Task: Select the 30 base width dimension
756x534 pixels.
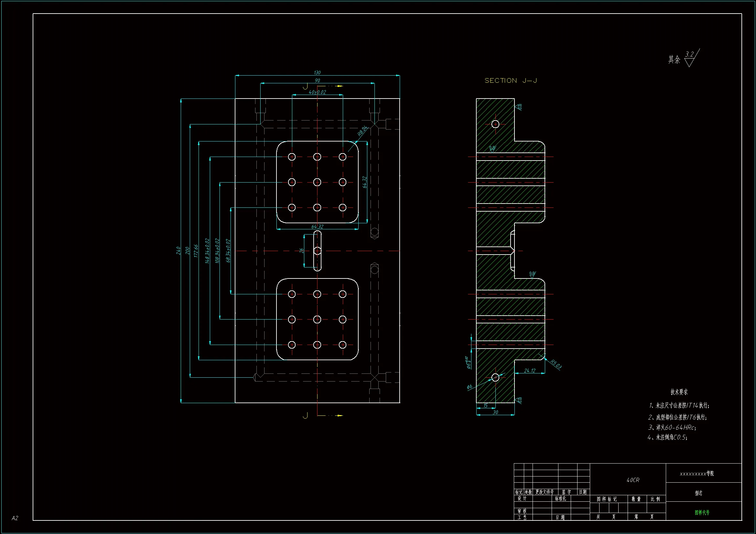Action: point(495,412)
